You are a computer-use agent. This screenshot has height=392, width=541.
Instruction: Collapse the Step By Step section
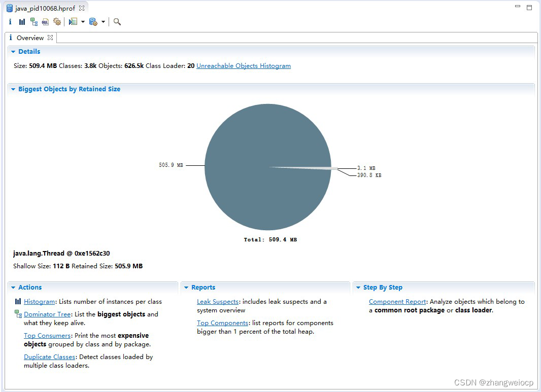coord(358,287)
